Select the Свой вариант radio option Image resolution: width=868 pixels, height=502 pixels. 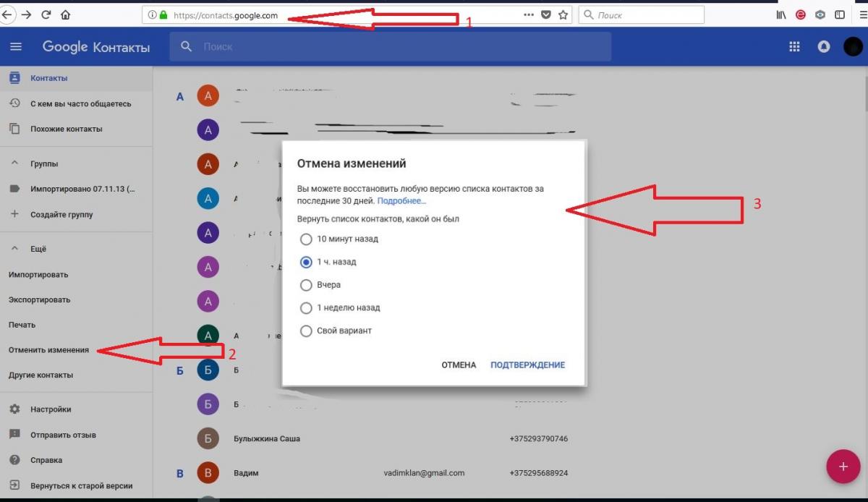306,331
